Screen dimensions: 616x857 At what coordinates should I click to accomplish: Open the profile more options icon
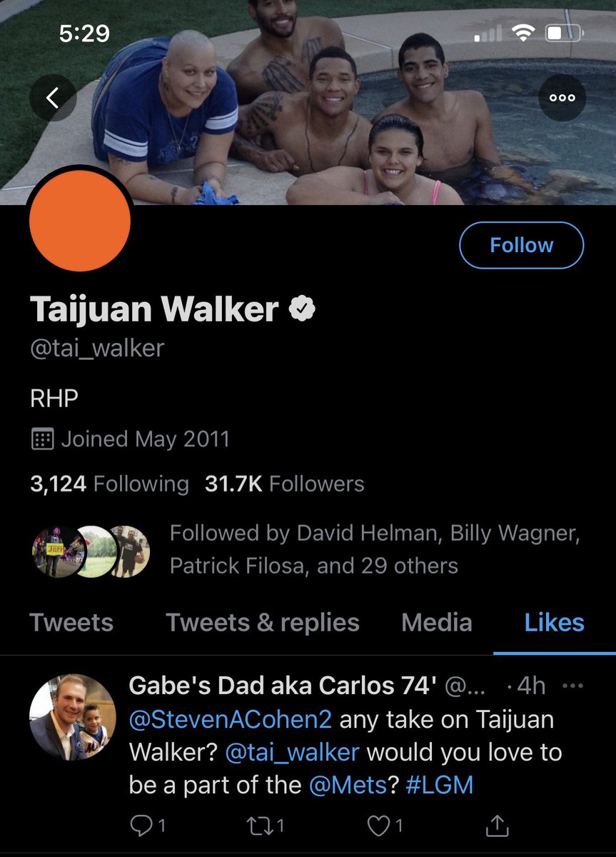coord(562,98)
